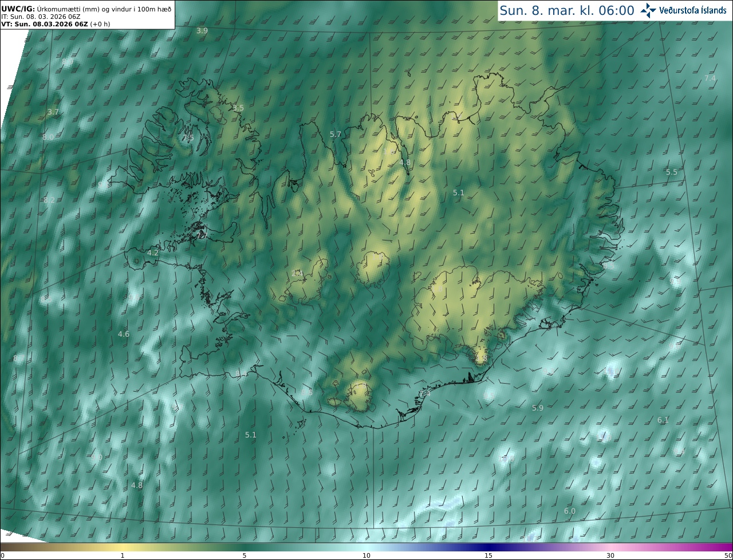
Task: Click the 1 label on the color scale
Action: click(123, 555)
